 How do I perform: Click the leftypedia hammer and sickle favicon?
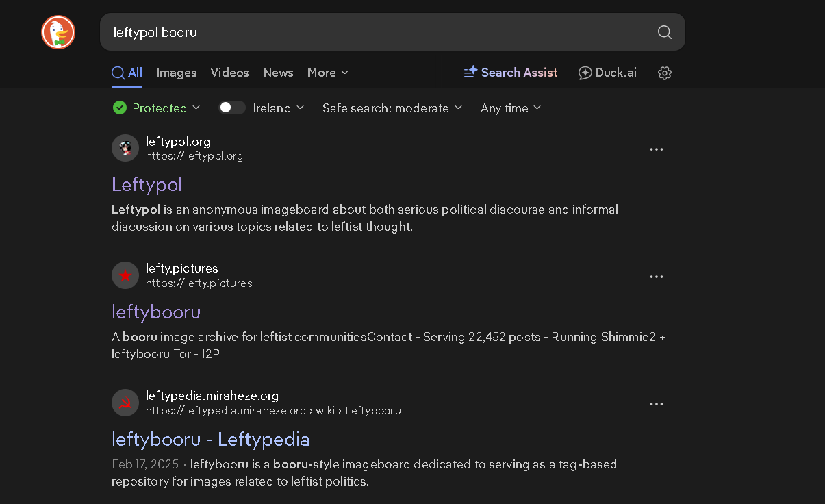point(125,403)
